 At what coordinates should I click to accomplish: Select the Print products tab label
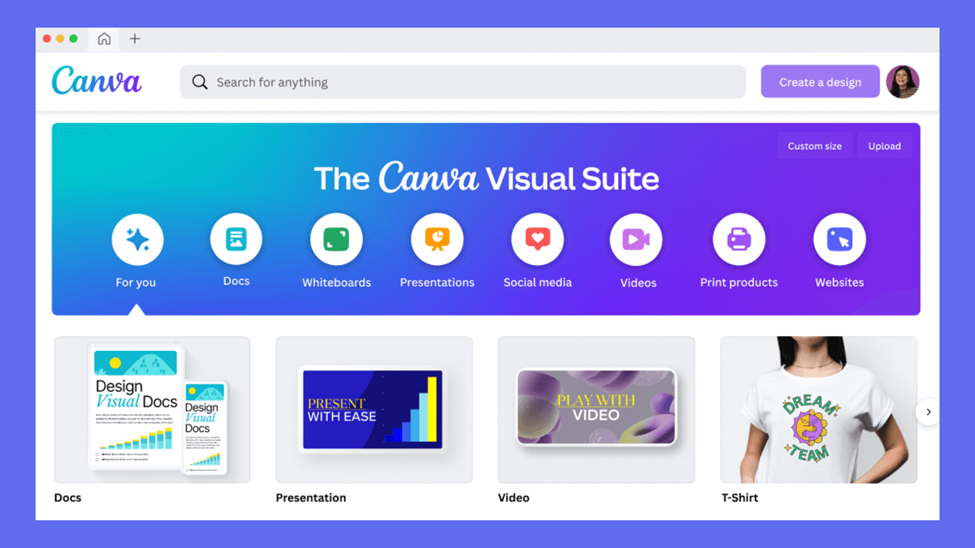pos(739,282)
